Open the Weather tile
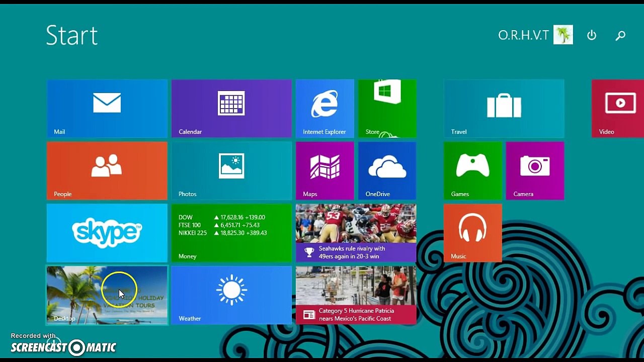Image resolution: width=644 pixels, height=362 pixels. click(231, 296)
